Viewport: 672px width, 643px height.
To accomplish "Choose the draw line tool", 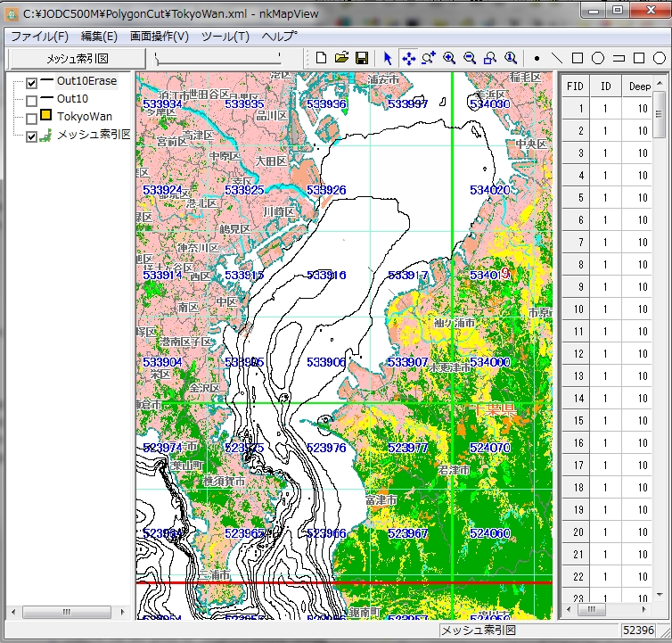I will click(x=557, y=58).
